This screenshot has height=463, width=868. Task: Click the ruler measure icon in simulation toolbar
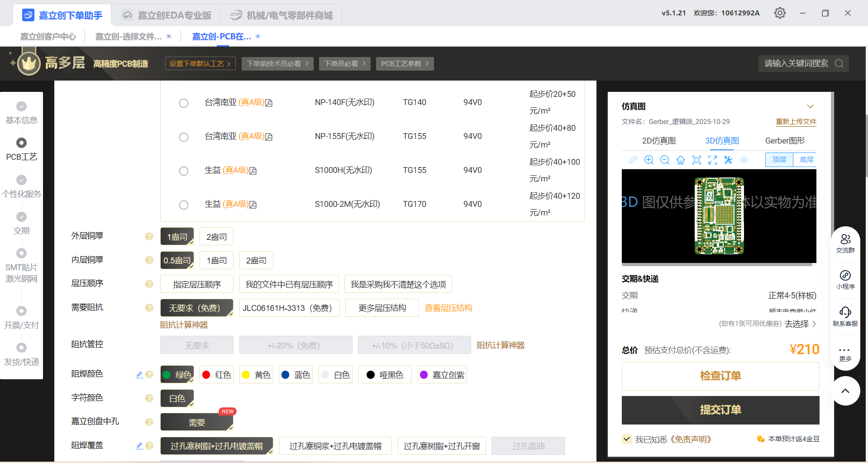pyautogui.click(x=633, y=160)
